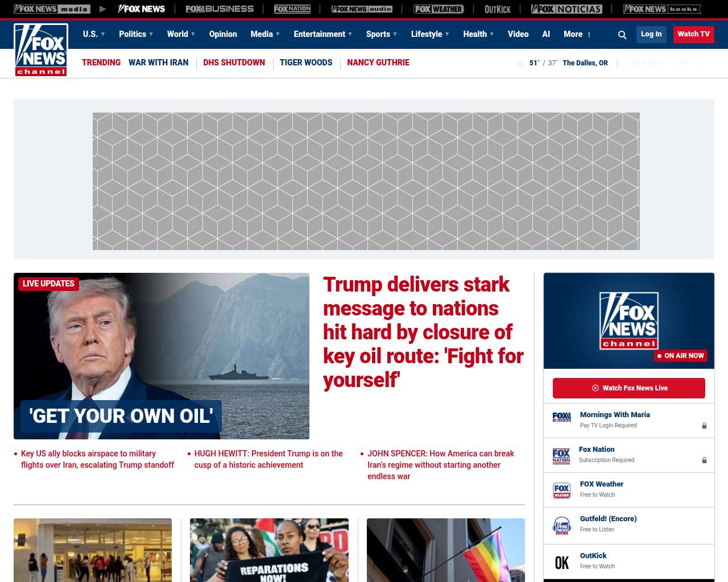The image size is (728, 582).
Task: Click the 51° temperature reading
Action: click(534, 63)
